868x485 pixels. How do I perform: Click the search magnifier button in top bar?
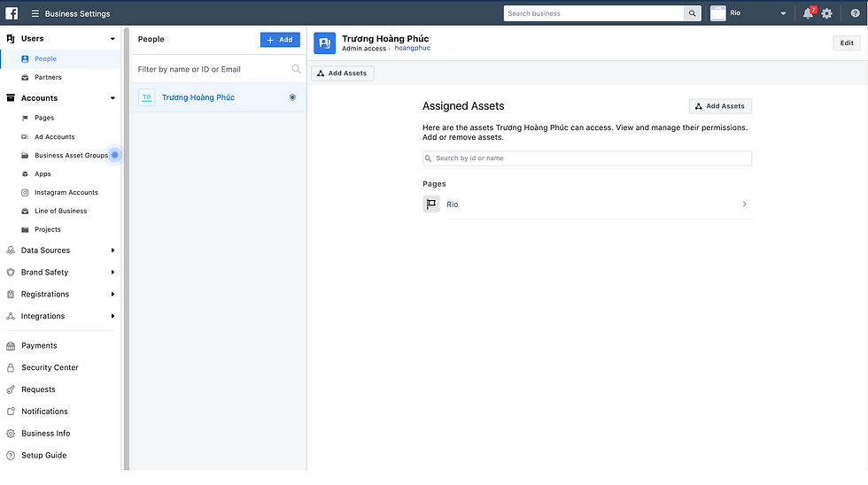point(692,13)
